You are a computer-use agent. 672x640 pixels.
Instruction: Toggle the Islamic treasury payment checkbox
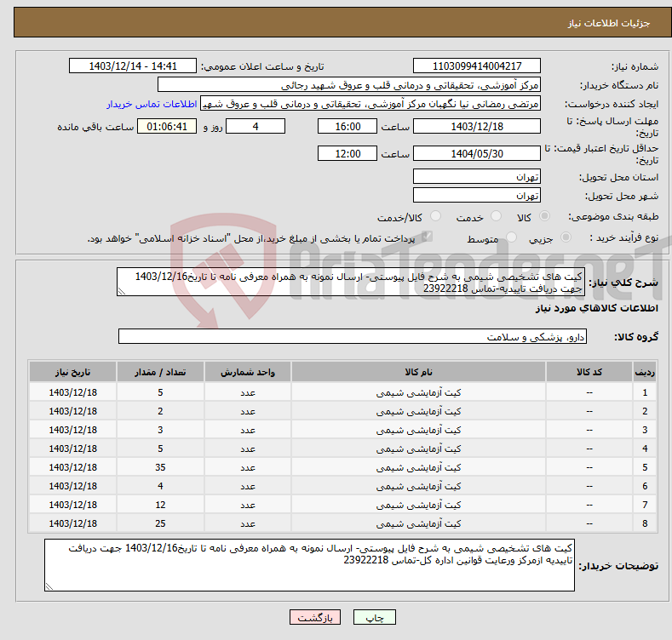[x=427, y=237]
